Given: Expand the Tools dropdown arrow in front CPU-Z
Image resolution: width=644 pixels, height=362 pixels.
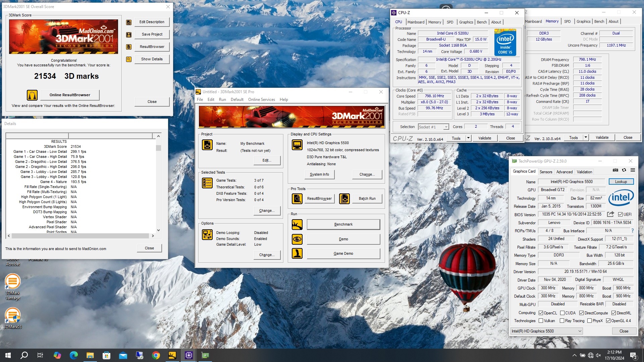Looking at the screenshot, I should [x=468, y=138].
